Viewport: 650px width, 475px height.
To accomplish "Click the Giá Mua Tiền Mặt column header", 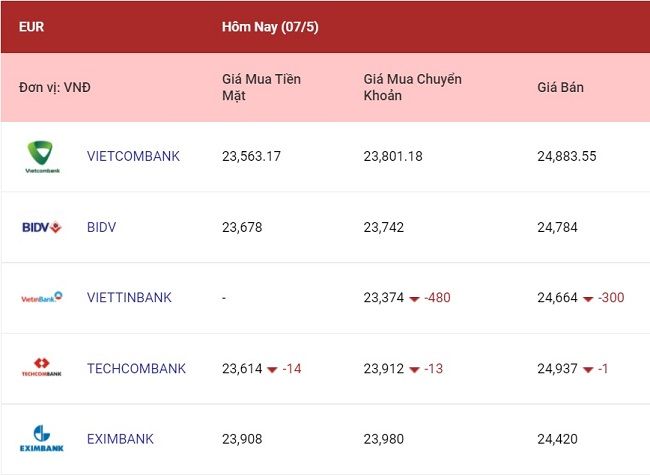I will 262,87.
